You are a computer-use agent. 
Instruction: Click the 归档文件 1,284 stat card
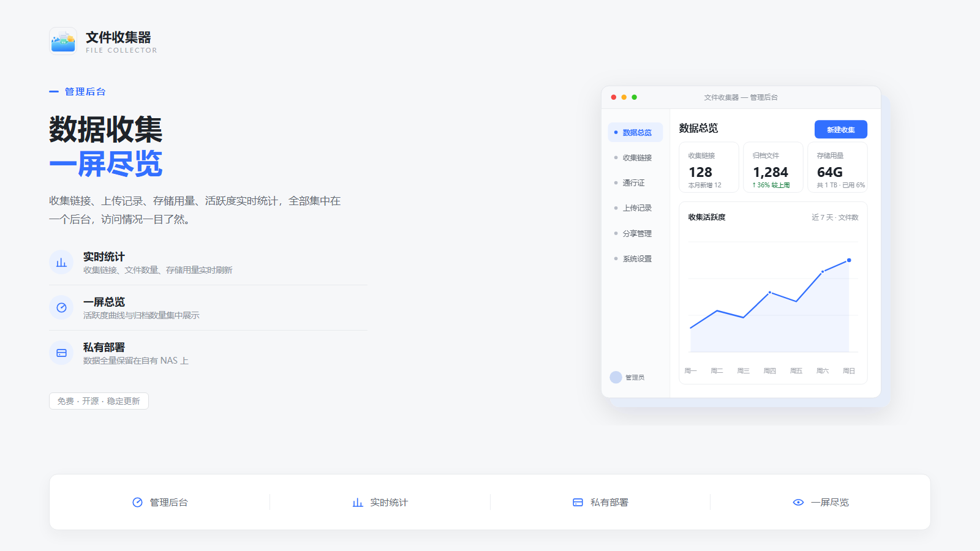point(773,167)
